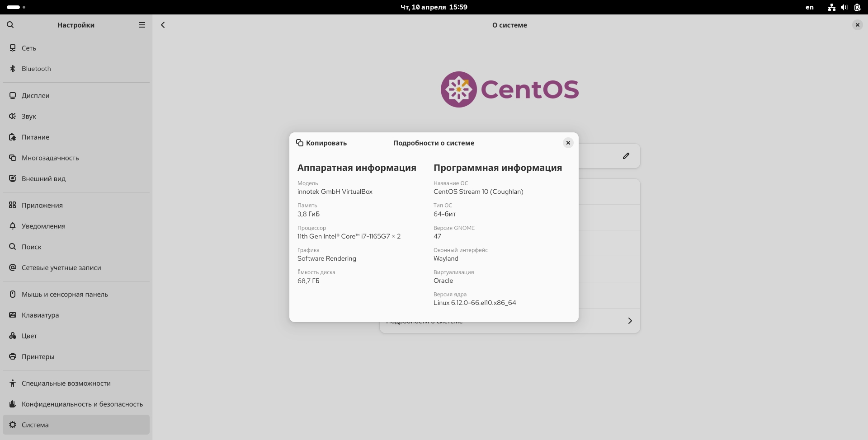Select Конфиденциальность и безопасность page
This screenshot has height=440, width=868.
[x=76, y=404]
